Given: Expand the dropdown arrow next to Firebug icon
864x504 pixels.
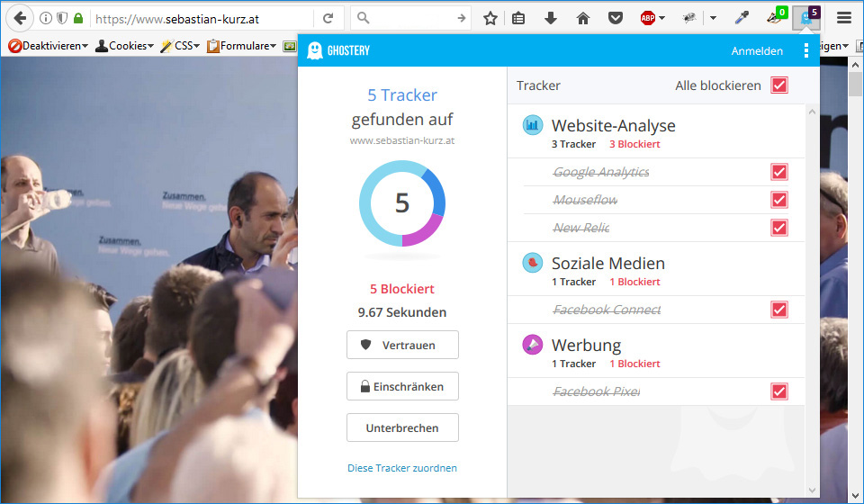Looking at the screenshot, I should (713, 18).
